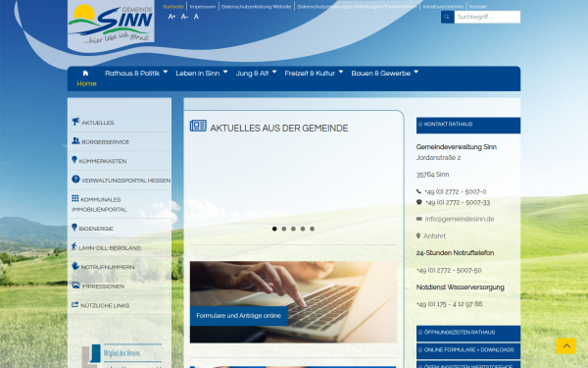Click the envelope icon by email address
588x368 pixels.
[x=419, y=219]
